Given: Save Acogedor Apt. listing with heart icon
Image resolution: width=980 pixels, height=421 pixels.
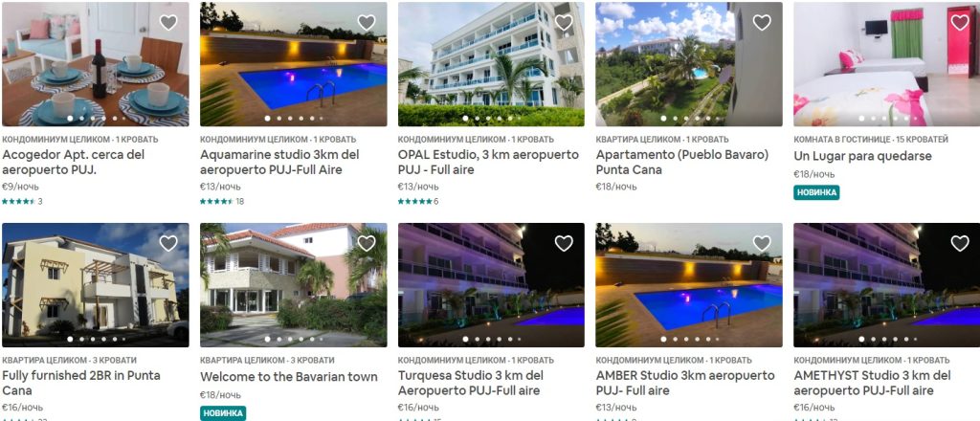Looking at the screenshot, I should coord(168,23).
